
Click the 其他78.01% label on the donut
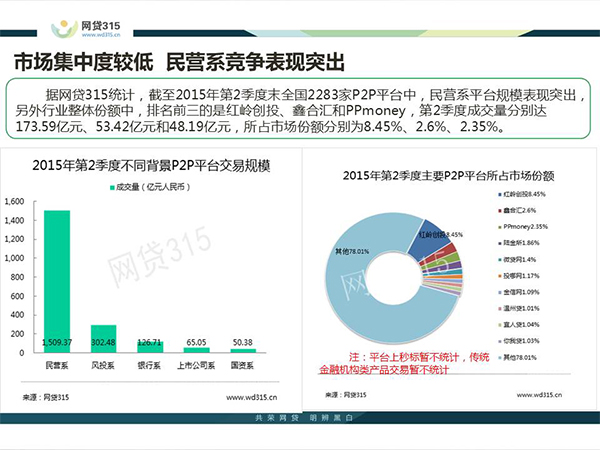tap(352, 251)
